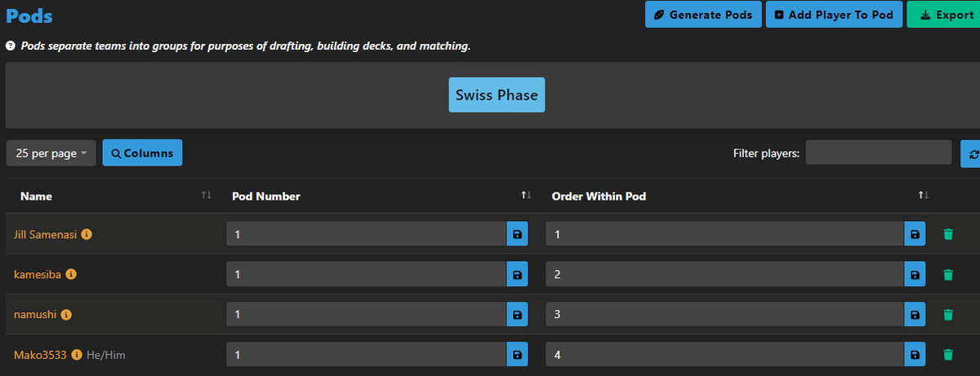Delete namushi from the pod
980x376 pixels.
coord(947,314)
